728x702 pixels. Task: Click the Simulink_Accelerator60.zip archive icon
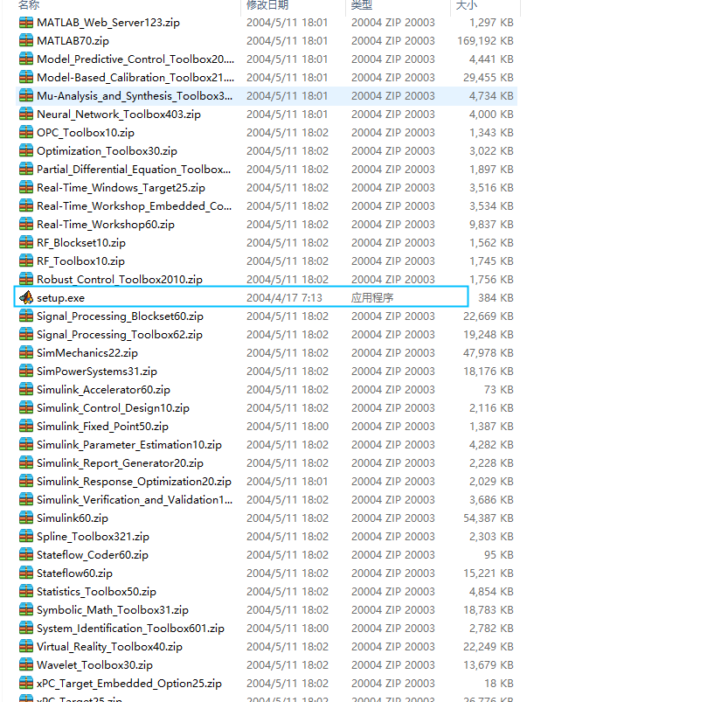click(x=26, y=390)
